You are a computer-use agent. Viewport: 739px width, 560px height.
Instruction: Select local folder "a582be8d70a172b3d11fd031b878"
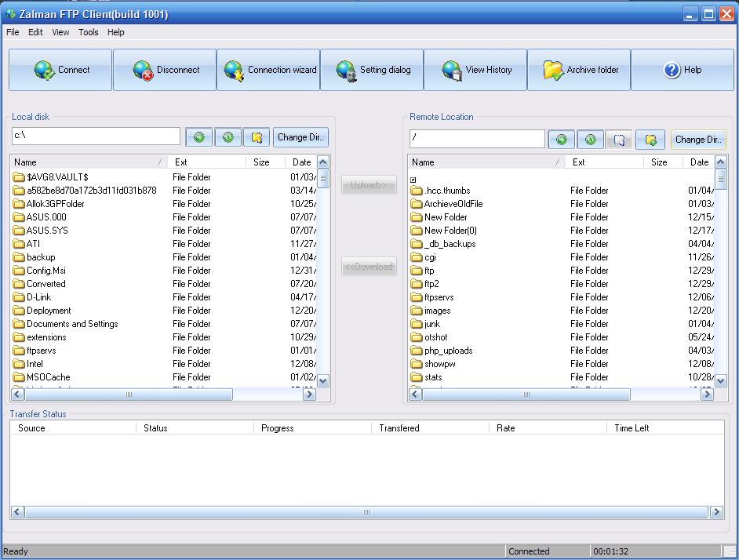(x=92, y=191)
